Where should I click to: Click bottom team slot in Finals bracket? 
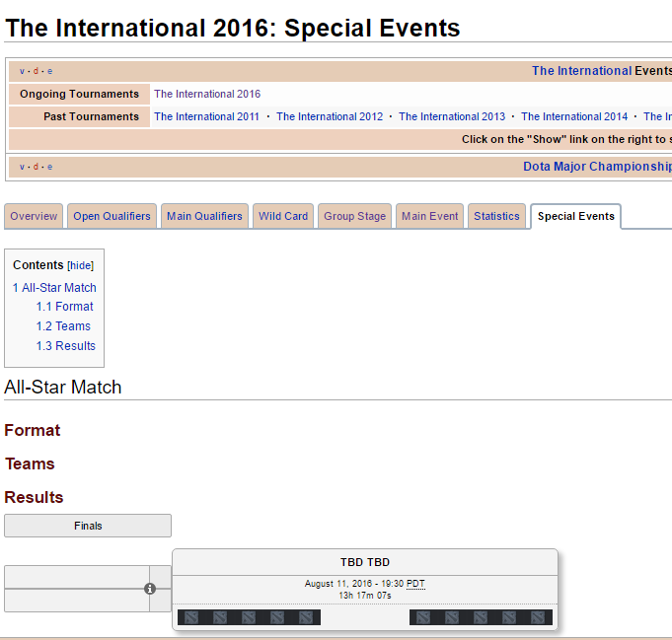[77, 601]
